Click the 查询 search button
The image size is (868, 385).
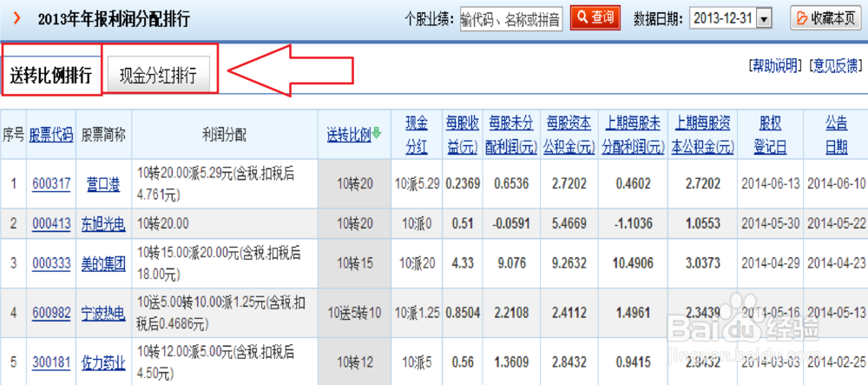(595, 17)
